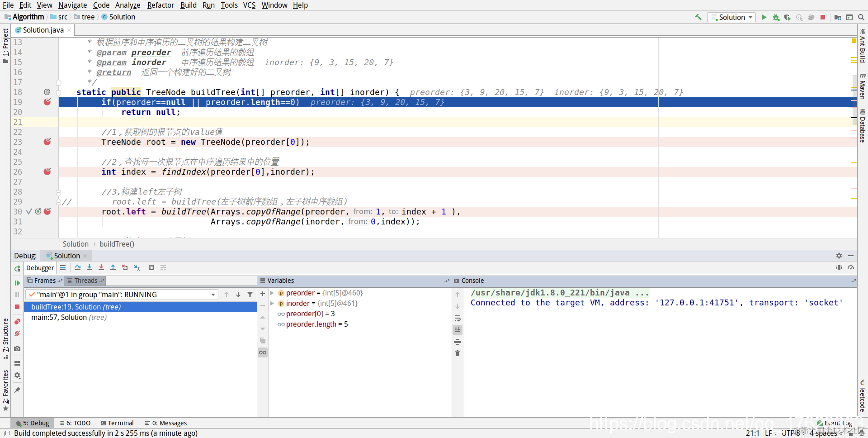This screenshot has width=868, height=438.
Task: Open the Terminal tool window
Action: click(117, 423)
